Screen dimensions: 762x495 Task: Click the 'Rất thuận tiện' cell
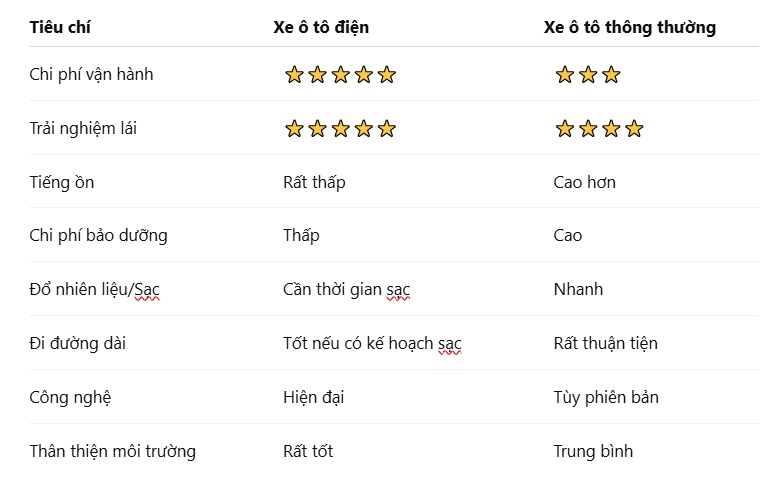click(x=606, y=344)
